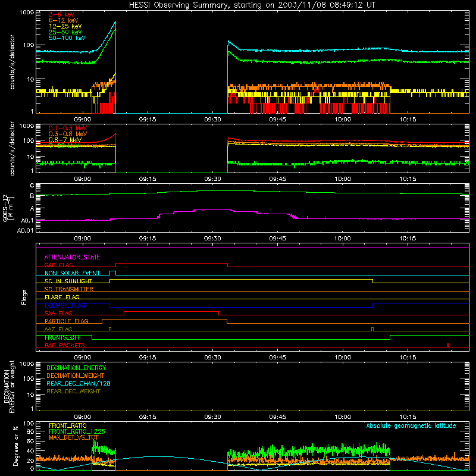476x476 pixels.
Task: Click the DECIMATION_WEIGHT legend label
Action: (x=76, y=376)
